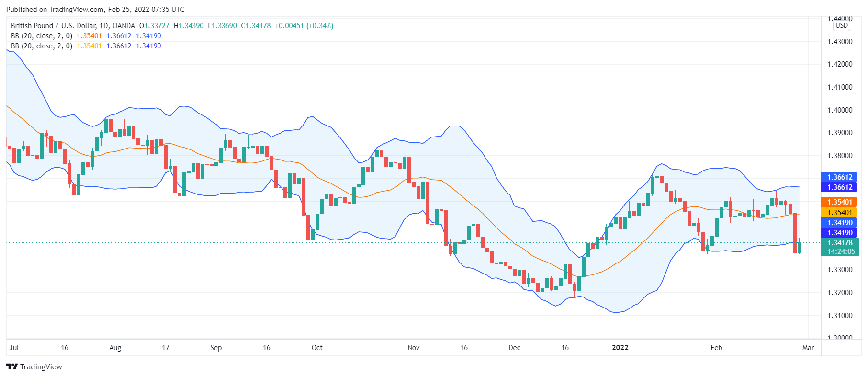Click the orange 1.35401 basis price tag
Screen dimensions: 868x377
840,202
